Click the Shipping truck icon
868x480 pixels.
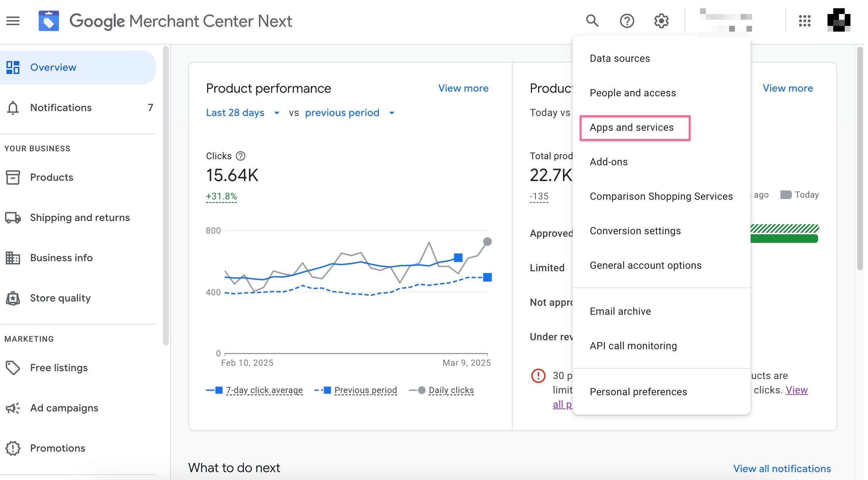[x=13, y=218]
